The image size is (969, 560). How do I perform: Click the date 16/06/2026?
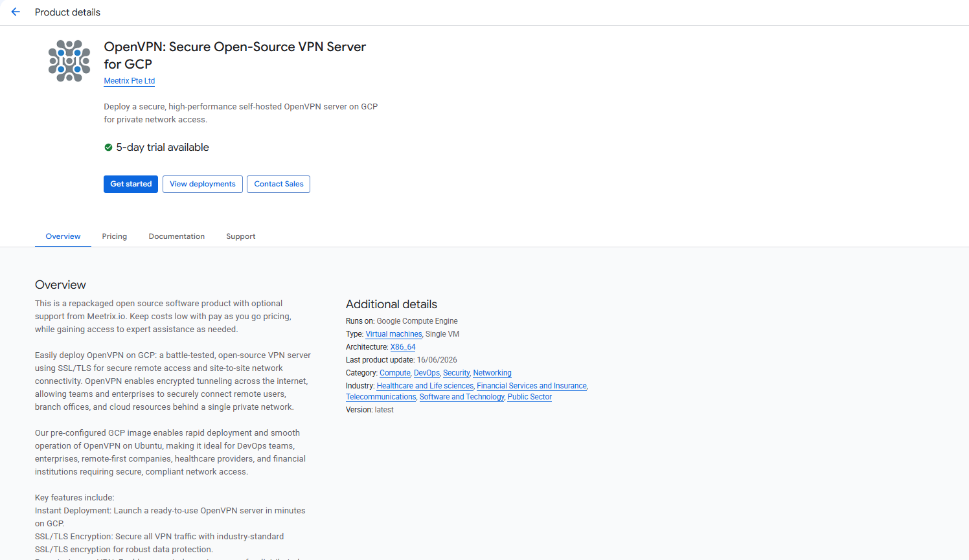[x=437, y=360]
